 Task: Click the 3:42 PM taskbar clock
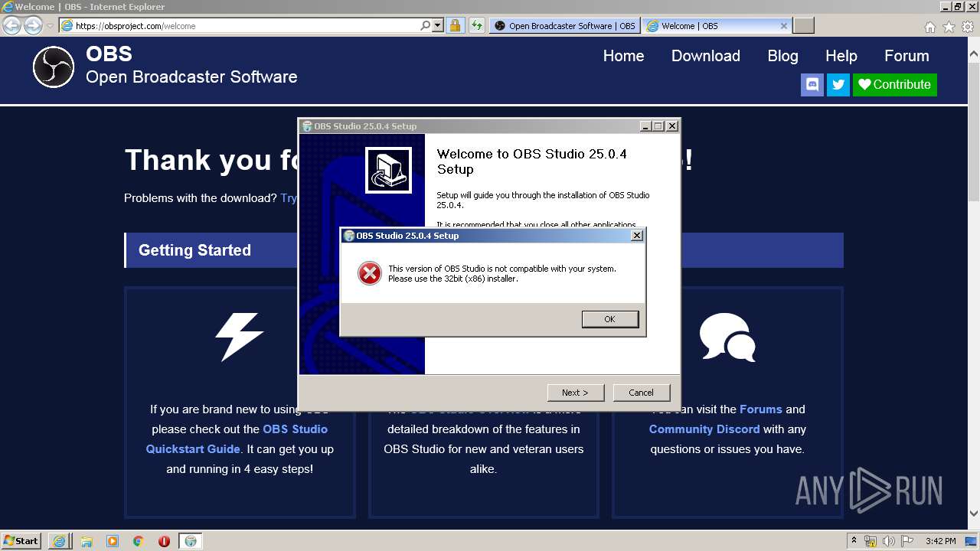pos(940,541)
